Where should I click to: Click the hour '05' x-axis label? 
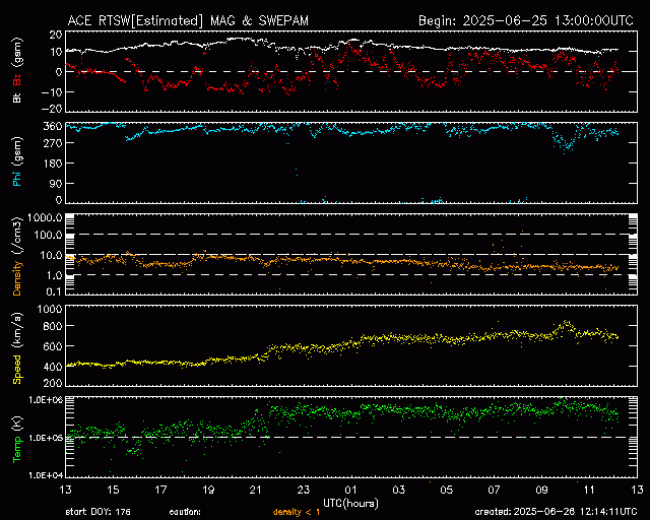446,490
